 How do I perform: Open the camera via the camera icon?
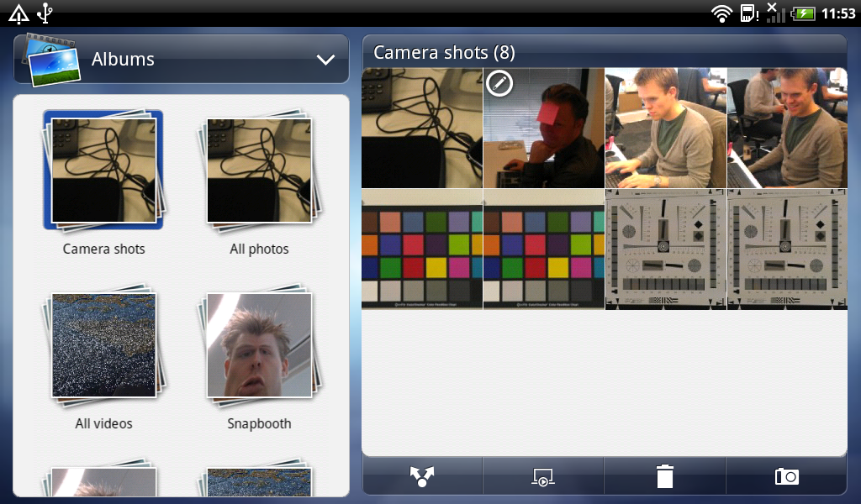tap(787, 476)
